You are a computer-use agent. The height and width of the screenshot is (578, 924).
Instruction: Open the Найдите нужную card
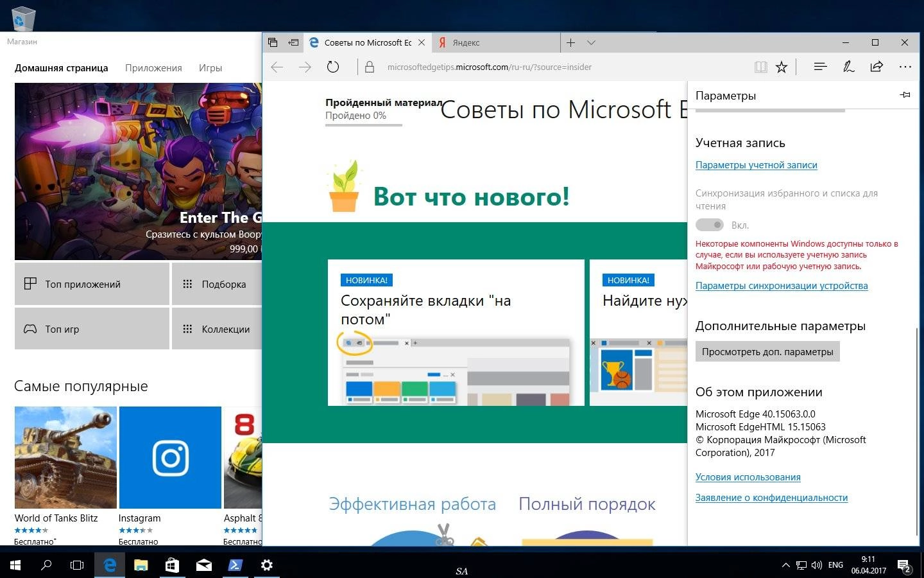pyautogui.click(x=638, y=333)
